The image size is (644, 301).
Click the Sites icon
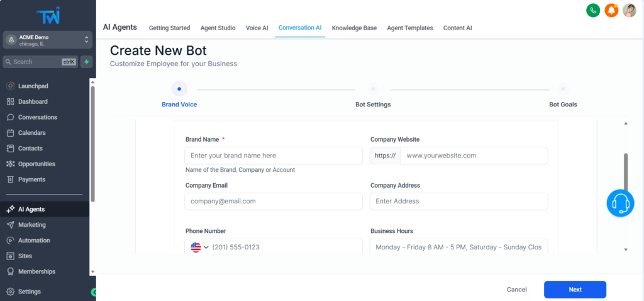(11, 256)
